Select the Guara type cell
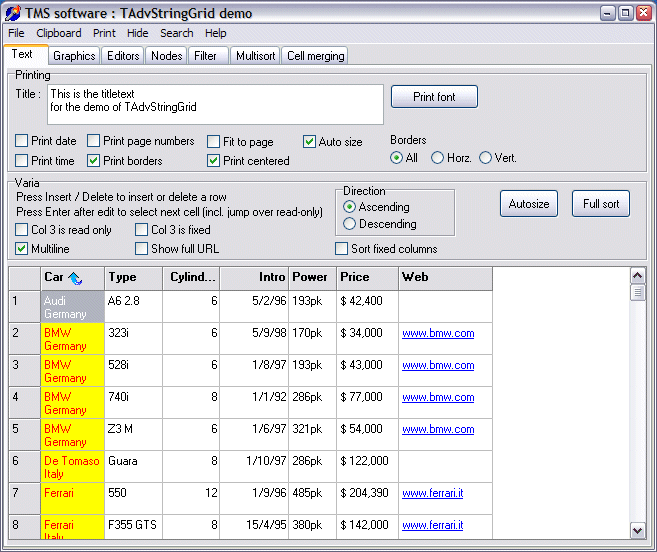Image resolution: width=657 pixels, height=552 pixels. tap(134, 467)
